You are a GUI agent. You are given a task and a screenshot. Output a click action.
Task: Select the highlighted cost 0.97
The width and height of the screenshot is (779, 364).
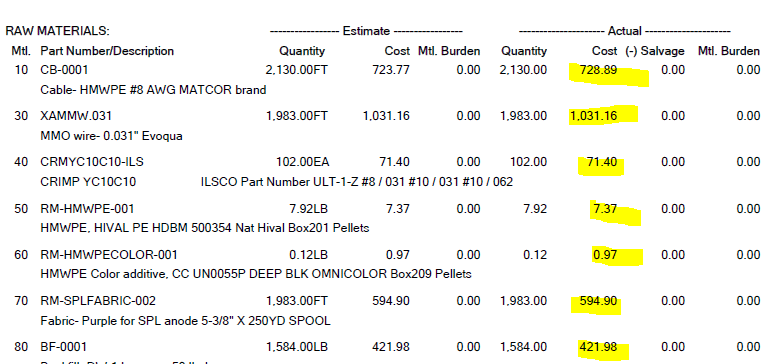605,255
